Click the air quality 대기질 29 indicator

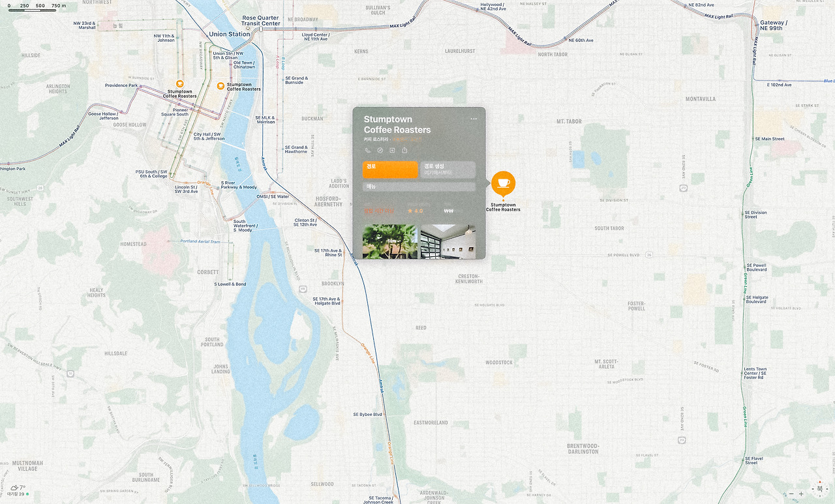(18, 494)
